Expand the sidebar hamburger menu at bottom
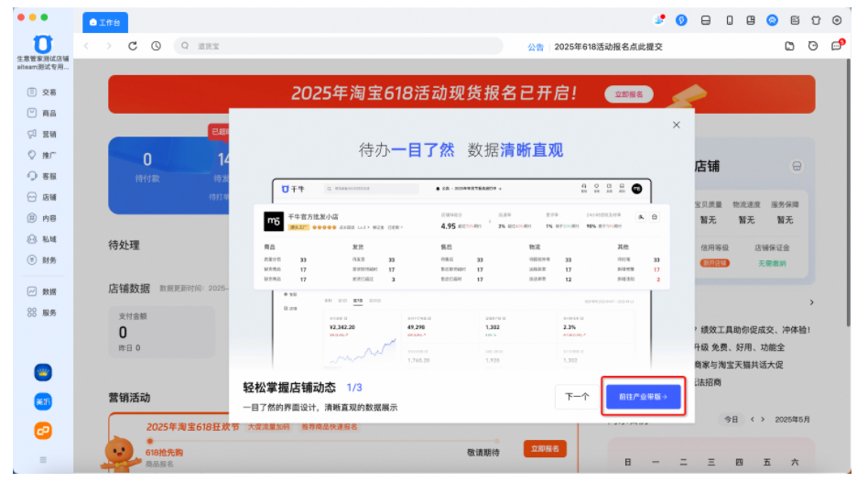This screenshot has height=483, width=868. click(x=43, y=460)
